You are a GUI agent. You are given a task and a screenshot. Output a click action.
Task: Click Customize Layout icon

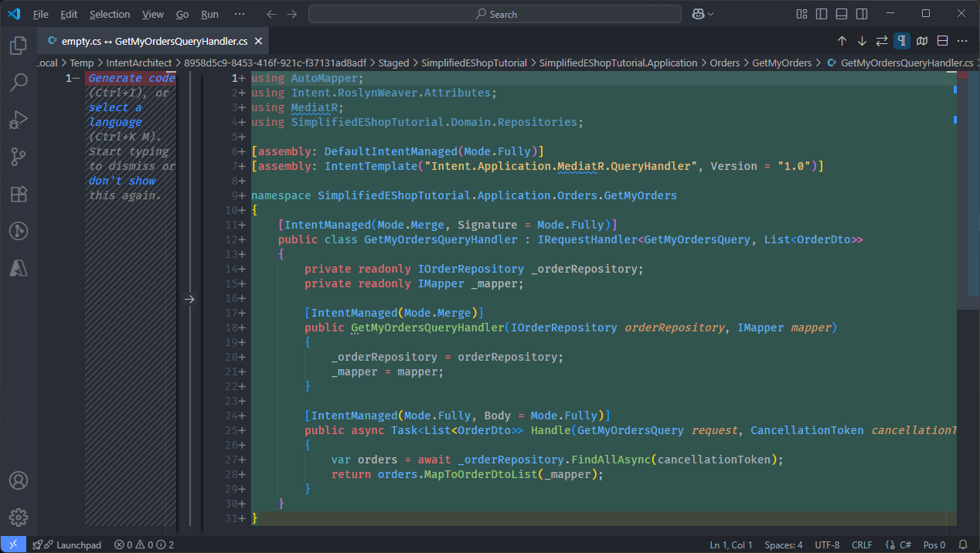[x=802, y=14]
